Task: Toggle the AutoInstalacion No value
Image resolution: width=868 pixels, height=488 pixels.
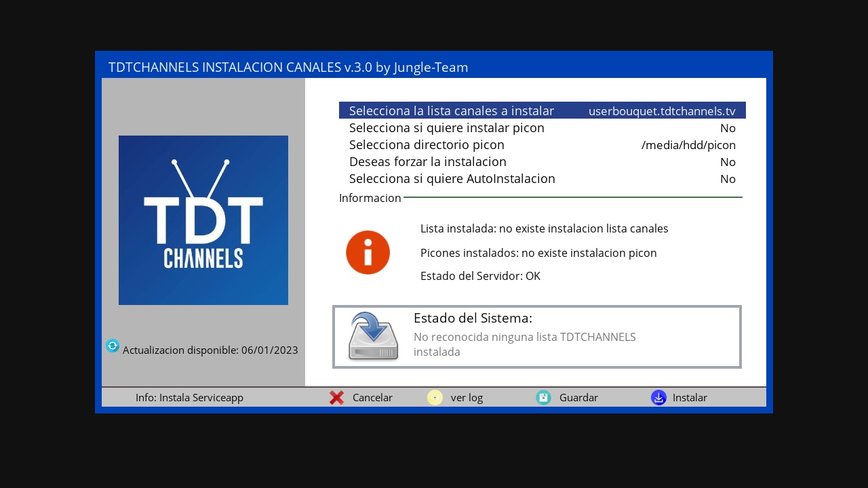Action: tap(728, 179)
